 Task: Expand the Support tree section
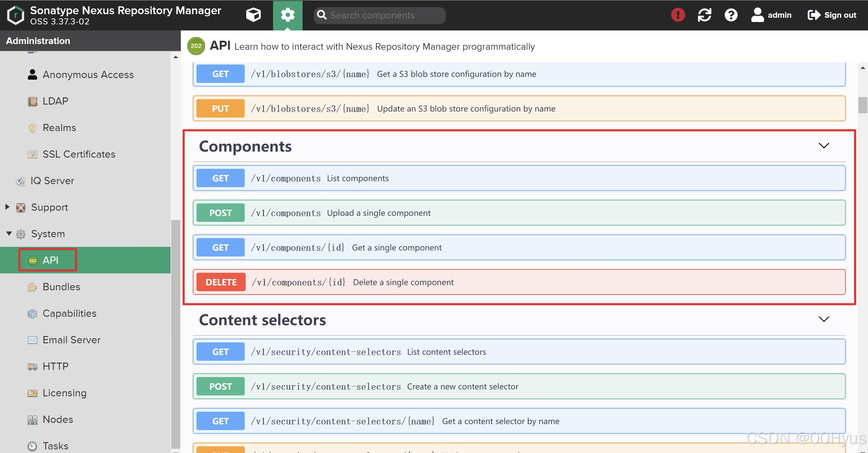[x=8, y=207]
